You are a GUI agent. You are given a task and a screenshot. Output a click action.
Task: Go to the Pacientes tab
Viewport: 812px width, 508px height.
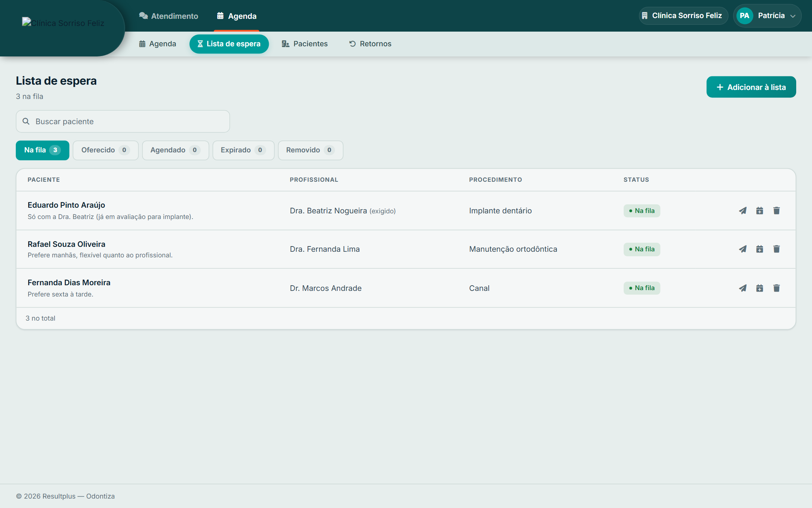tap(305, 44)
